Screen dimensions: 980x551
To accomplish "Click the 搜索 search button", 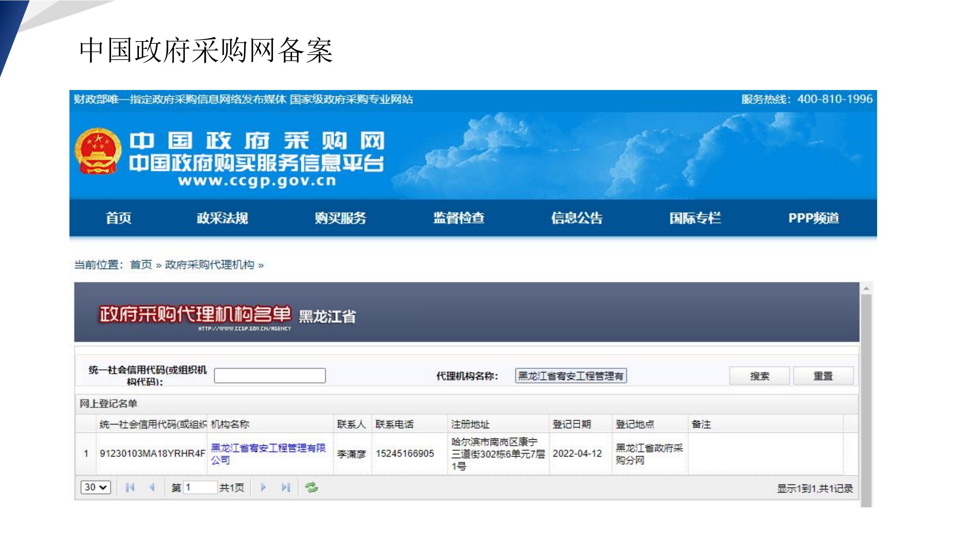I will click(760, 376).
